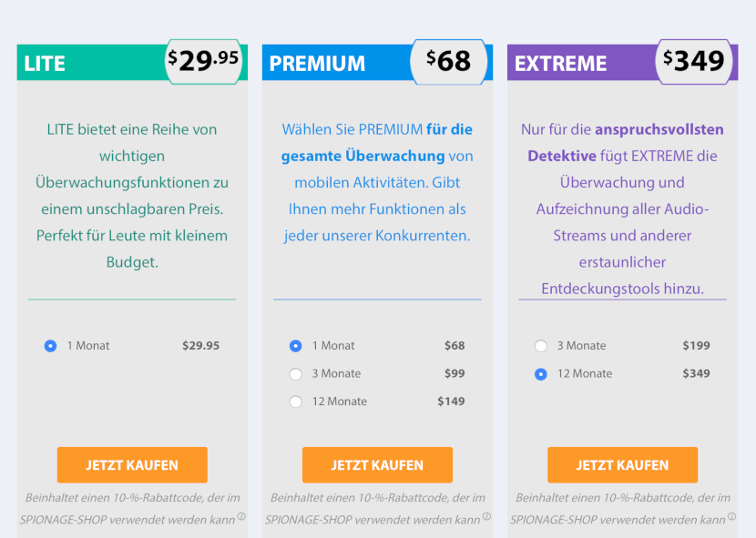Click the info icon under LITE discount note

(x=241, y=516)
